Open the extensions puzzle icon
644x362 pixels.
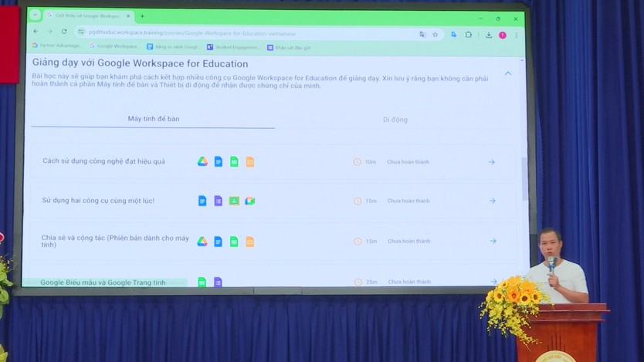point(468,35)
